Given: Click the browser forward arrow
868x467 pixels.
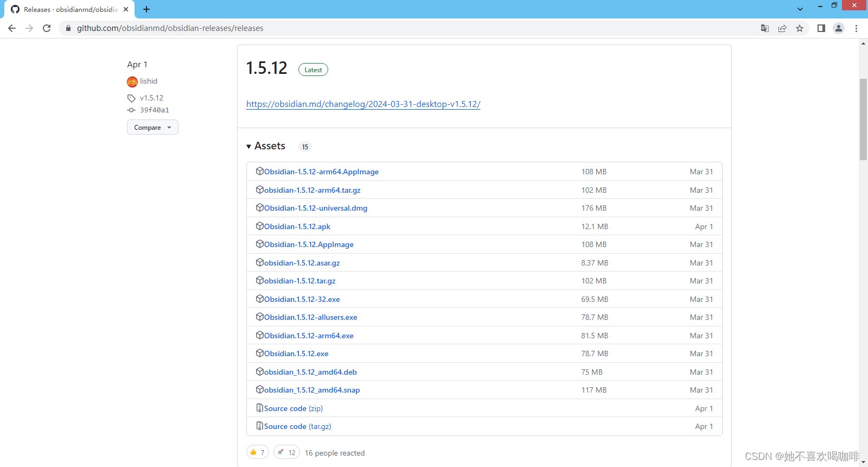Looking at the screenshot, I should click(29, 28).
